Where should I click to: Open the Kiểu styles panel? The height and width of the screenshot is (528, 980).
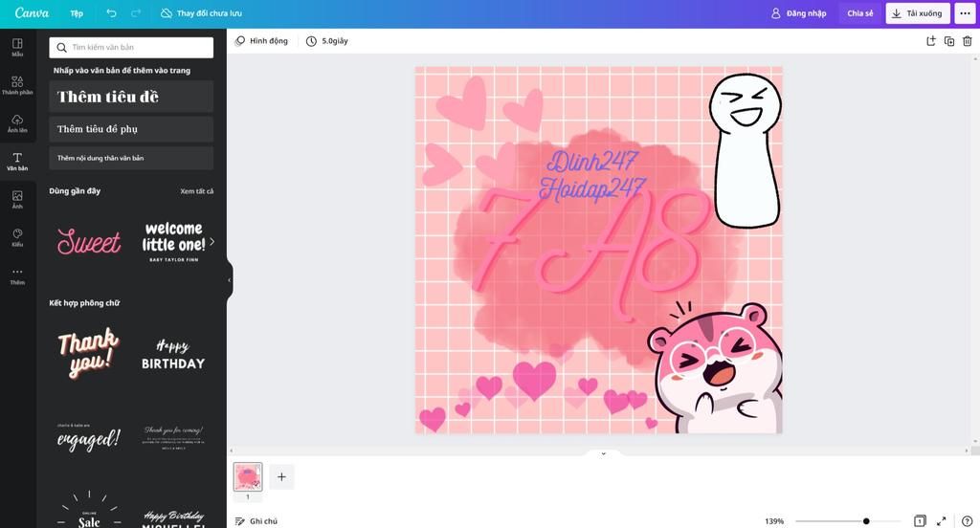click(x=17, y=237)
